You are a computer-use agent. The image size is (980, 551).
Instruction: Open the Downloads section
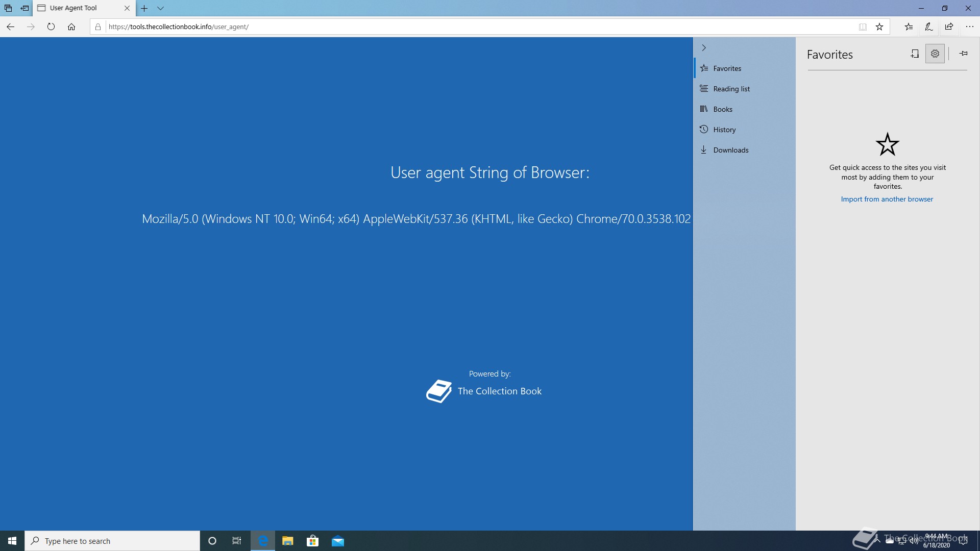[730, 150]
